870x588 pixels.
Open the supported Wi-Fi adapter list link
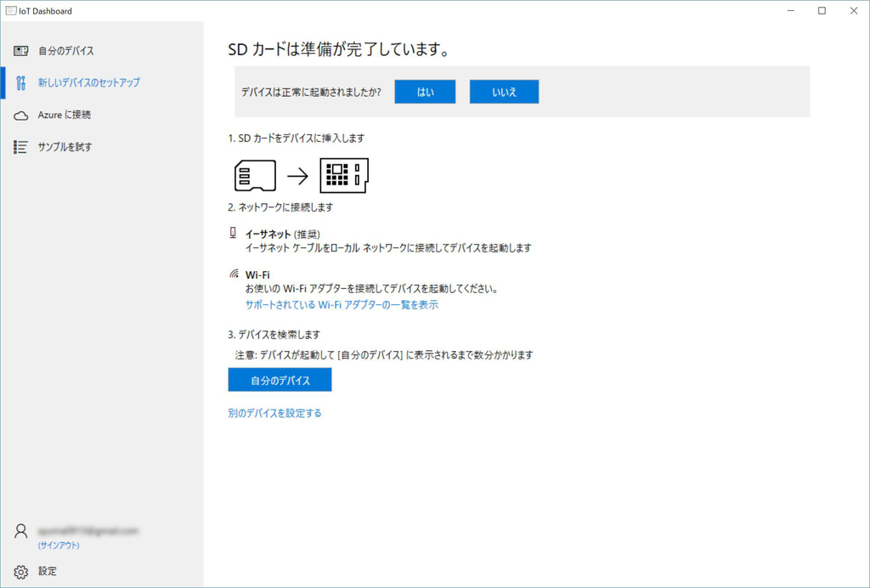click(342, 304)
